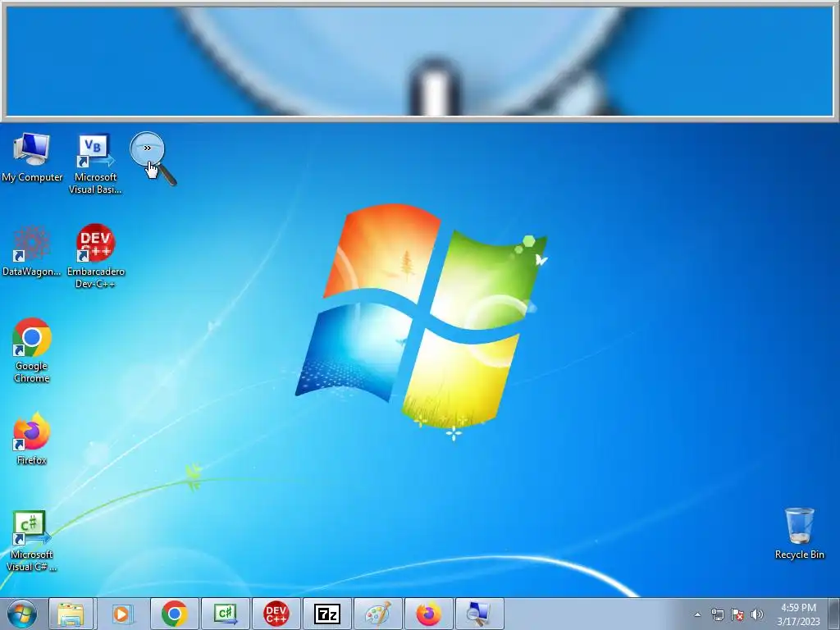
Task: Switch to Magnifier taskbar button
Action: (x=479, y=614)
